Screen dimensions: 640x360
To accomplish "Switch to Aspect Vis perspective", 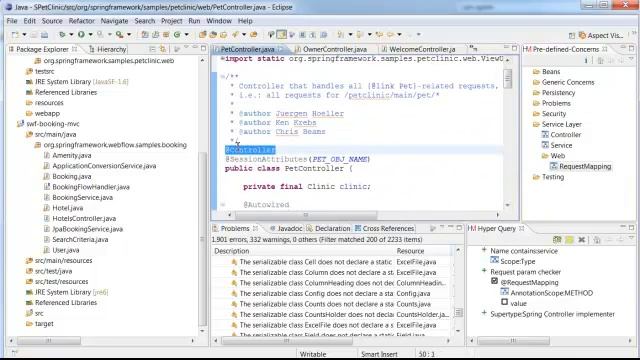I will tap(601, 36).
